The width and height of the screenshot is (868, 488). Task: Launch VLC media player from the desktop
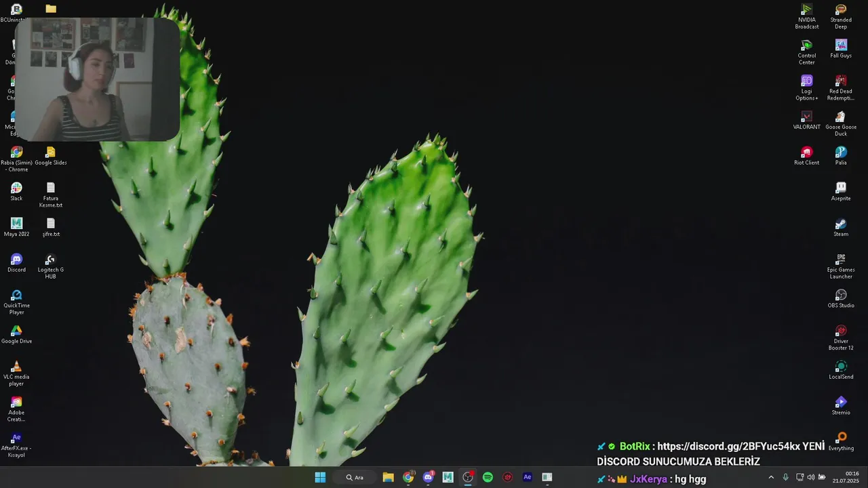coord(16,373)
